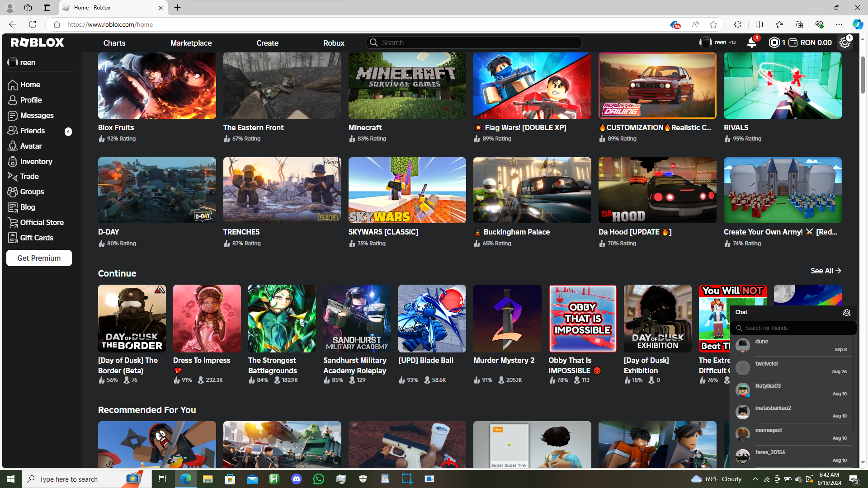Image resolution: width=868 pixels, height=488 pixels.
Task: Open the Dress To Impress thumbnail
Action: tap(207, 319)
